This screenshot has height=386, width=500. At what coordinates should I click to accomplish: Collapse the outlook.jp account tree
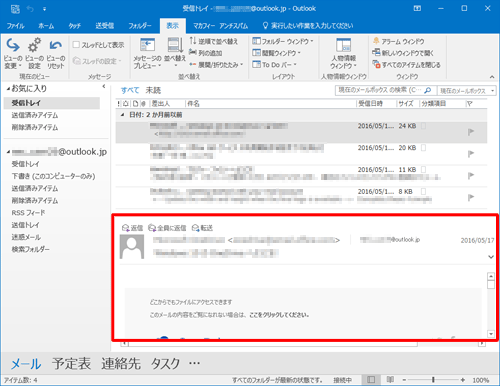8,152
